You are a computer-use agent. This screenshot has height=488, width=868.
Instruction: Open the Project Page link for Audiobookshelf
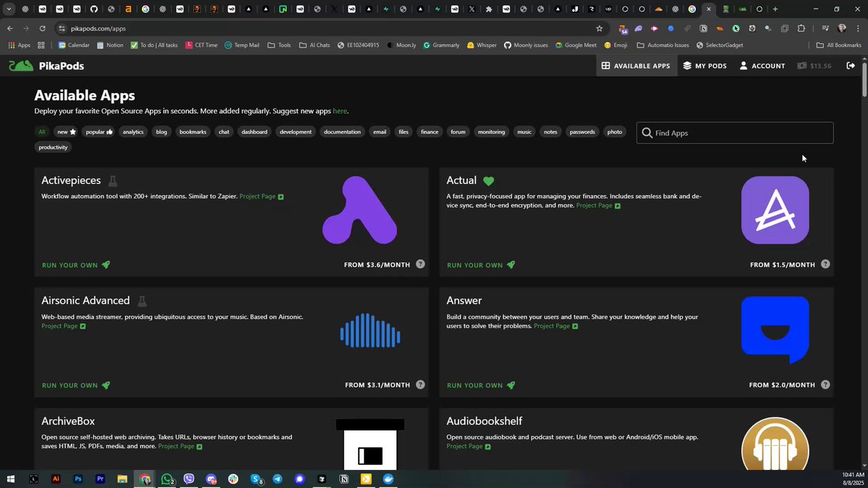[469, 446]
